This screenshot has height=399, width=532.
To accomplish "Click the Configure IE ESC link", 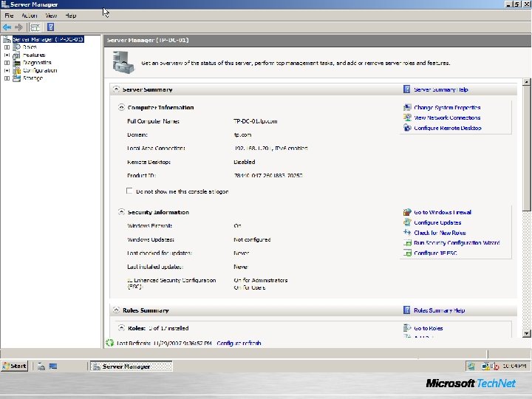I will coord(436,253).
